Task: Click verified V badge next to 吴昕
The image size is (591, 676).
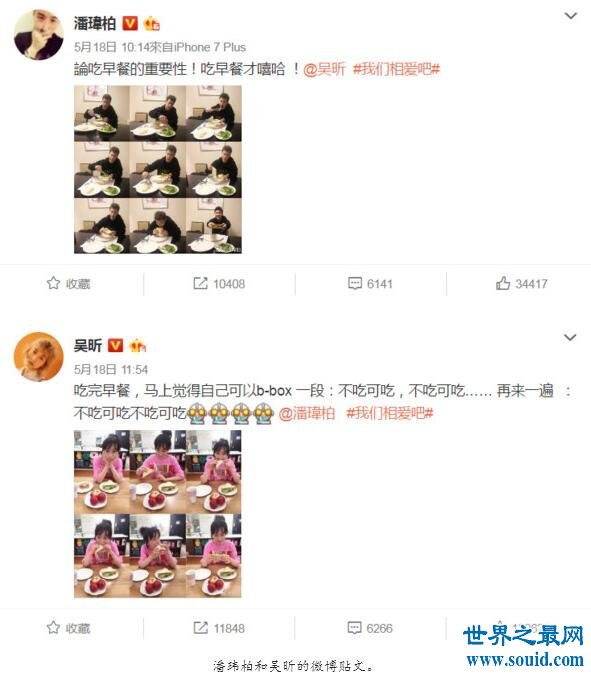Action: click(115, 345)
